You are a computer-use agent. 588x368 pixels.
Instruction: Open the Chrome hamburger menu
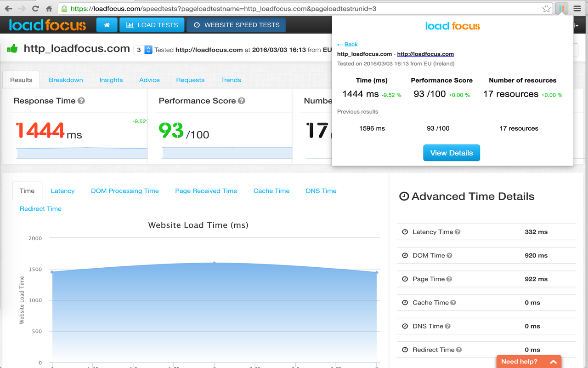(x=577, y=8)
